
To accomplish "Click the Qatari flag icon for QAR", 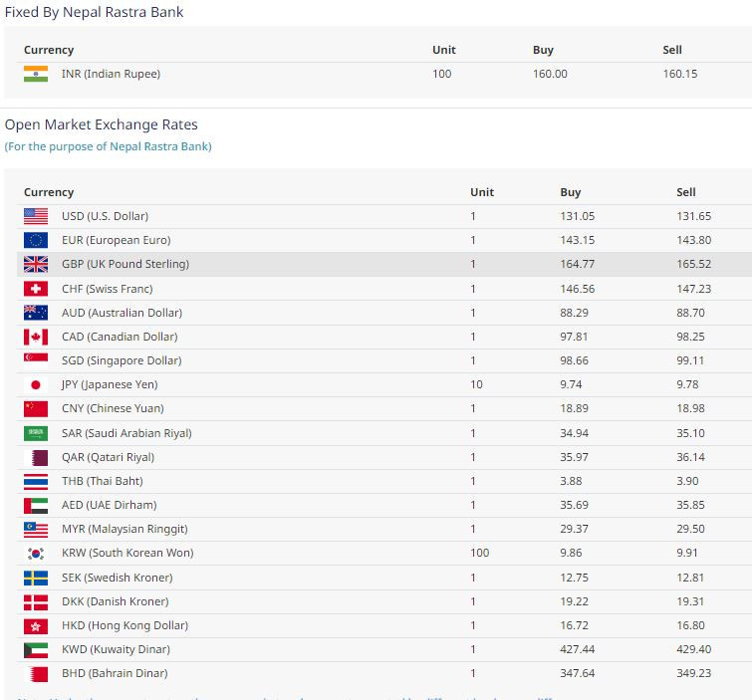I will pos(36,457).
